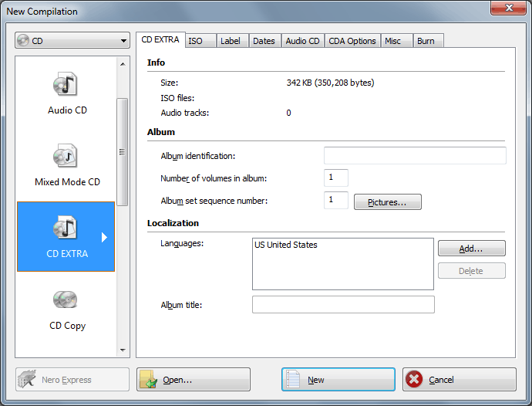
Task: Click the Cancel button
Action: (x=459, y=380)
